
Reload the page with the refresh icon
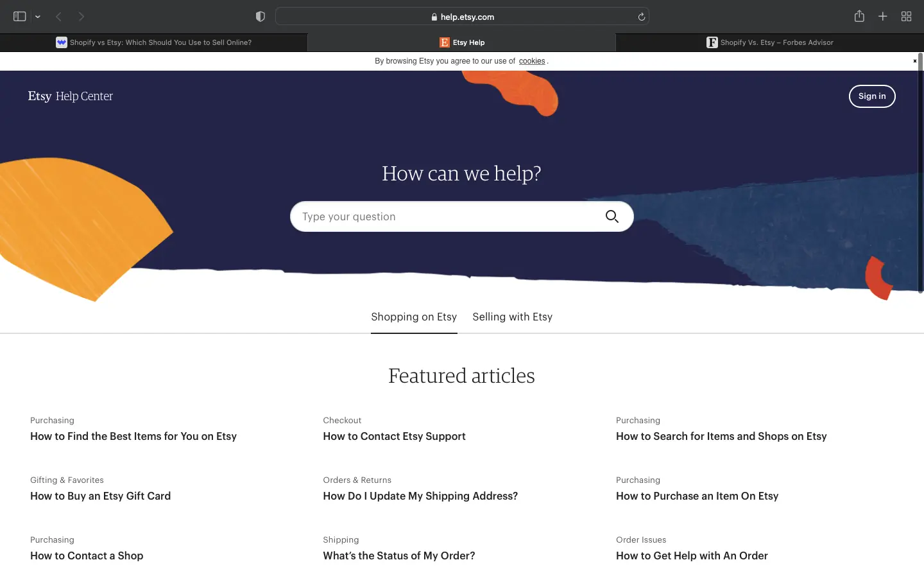coord(641,17)
